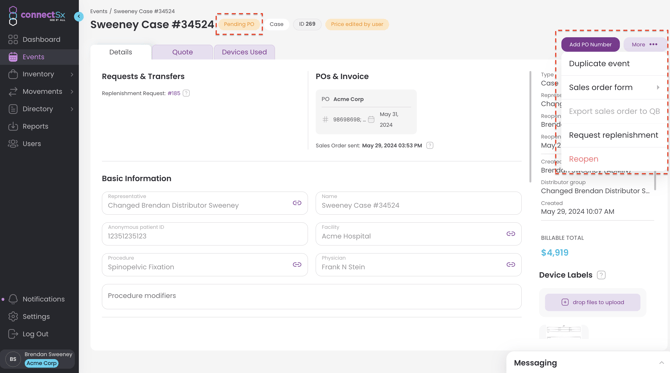Screen dimensions: 670x373
Task: Click the PO number hash icon
Action: click(x=325, y=120)
